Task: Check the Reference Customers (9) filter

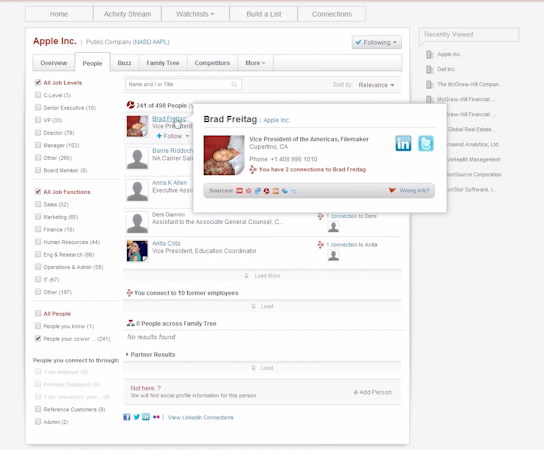Action: pyautogui.click(x=38, y=409)
